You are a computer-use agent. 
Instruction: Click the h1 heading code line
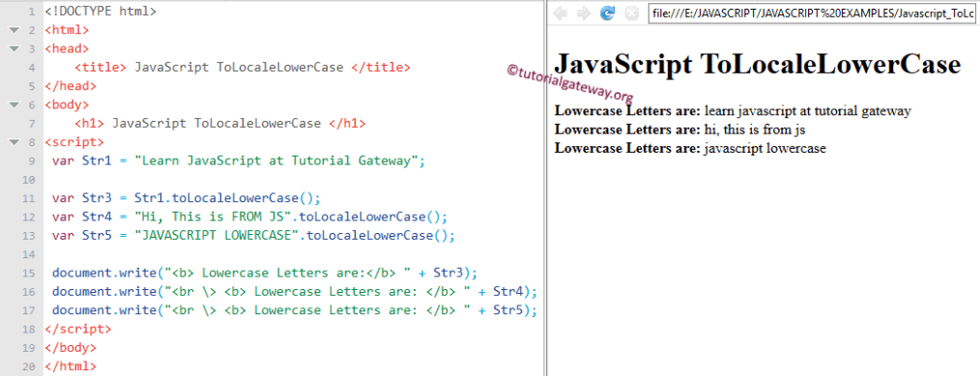tap(220, 124)
